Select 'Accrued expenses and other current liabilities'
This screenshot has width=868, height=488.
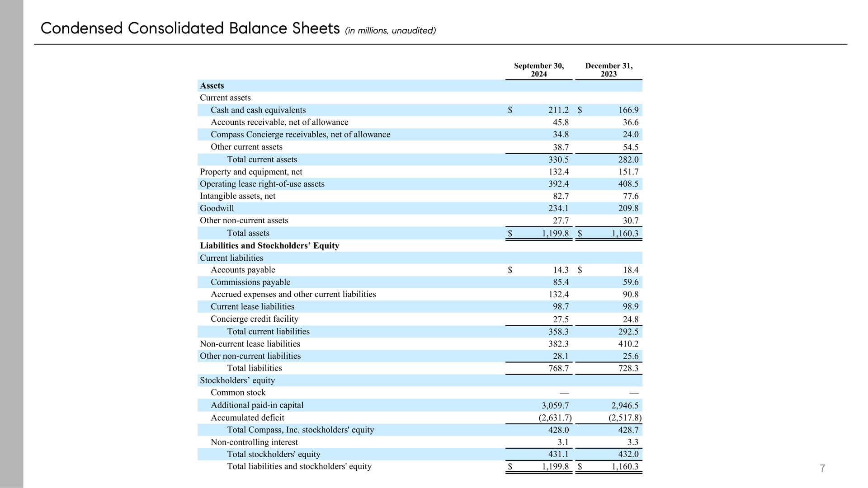(x=293, y=294)
